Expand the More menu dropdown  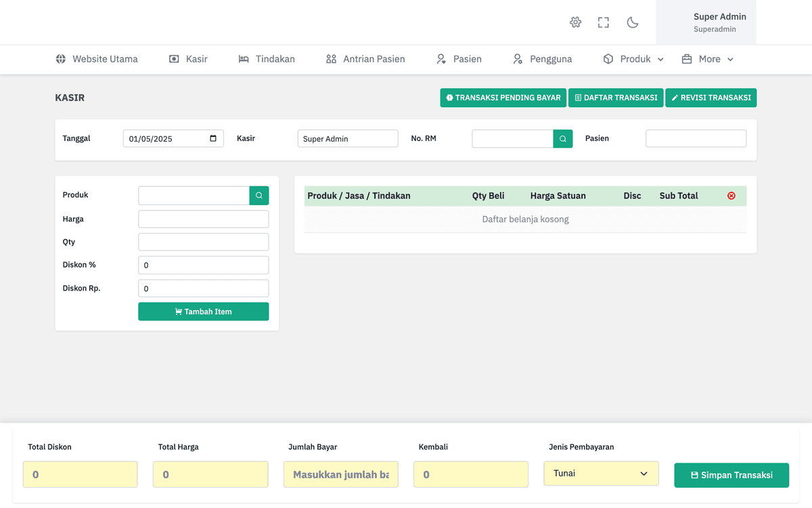tap(707, 59)
